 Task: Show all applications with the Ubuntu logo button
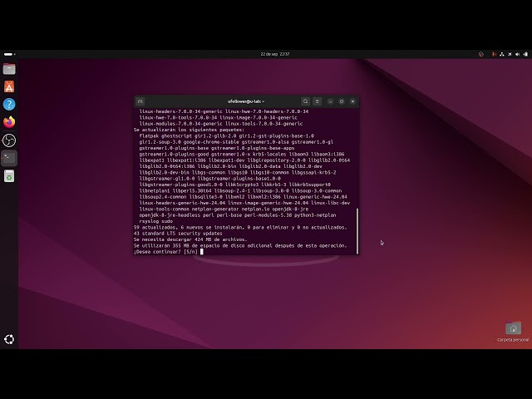pyautogui.click(x=9, y=339)
